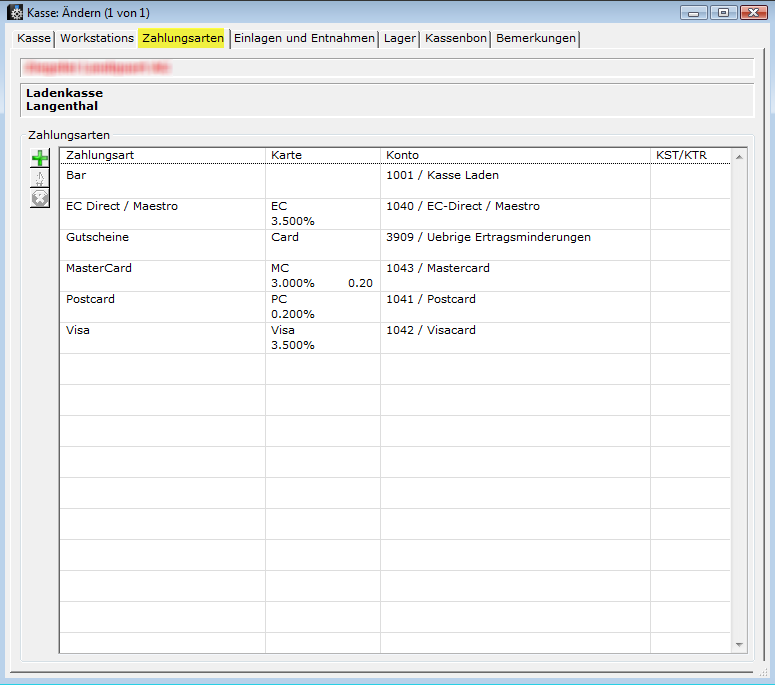
Task: Open Einlagen und Entnahmen tab
Action: pos(304,38)
